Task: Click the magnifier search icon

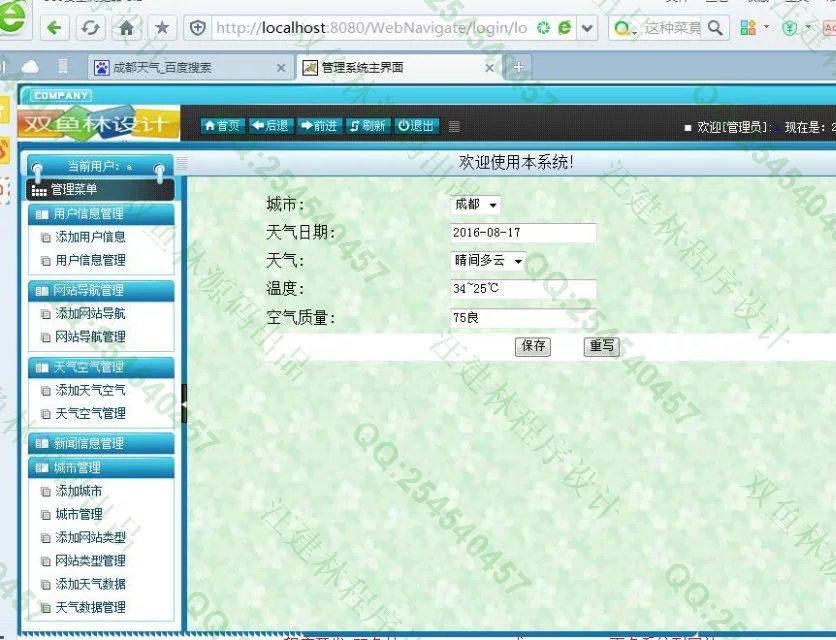Action: (715, 28)
